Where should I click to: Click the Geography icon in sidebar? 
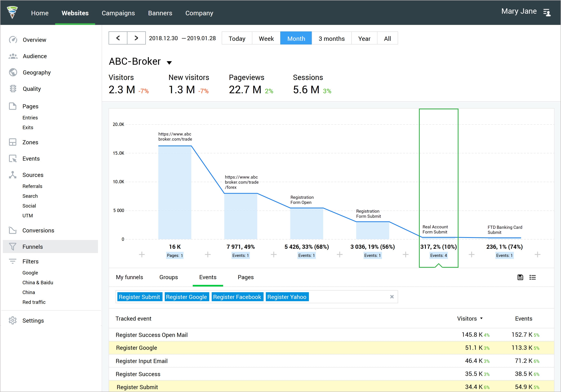tap(13, 72)
